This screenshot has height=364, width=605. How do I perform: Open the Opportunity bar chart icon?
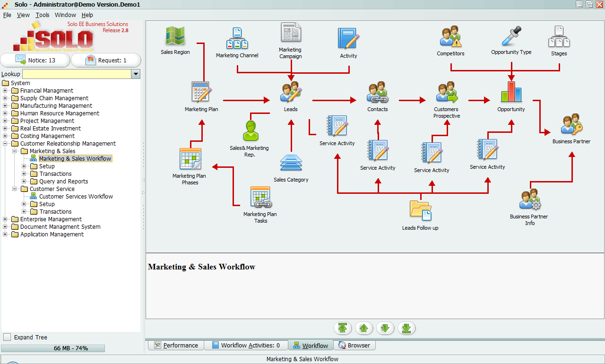coord(511,92)
